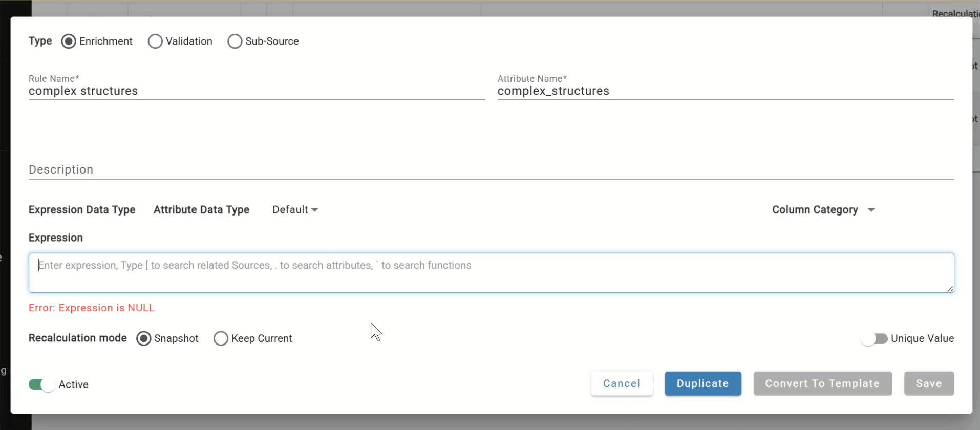Cancel the rule editing dialog
980x430 pixels.
621,383
